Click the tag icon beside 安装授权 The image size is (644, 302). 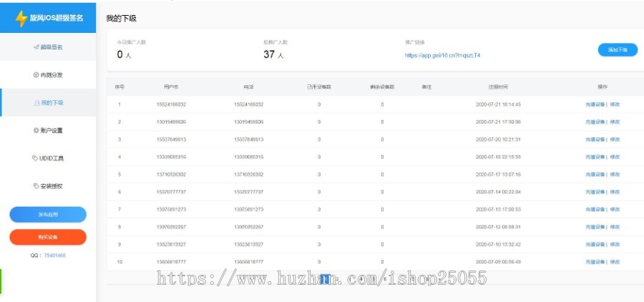point(36,186)
